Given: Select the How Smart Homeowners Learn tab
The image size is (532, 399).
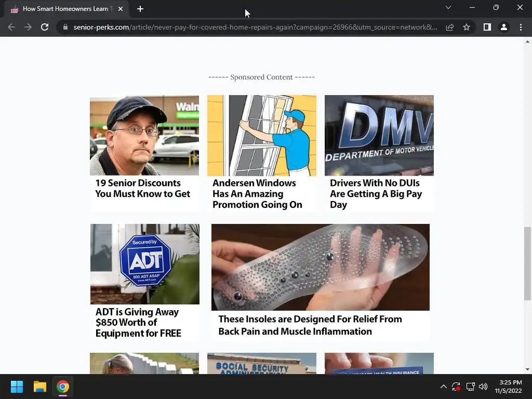Looking at the screenshot, I should 66,9.
